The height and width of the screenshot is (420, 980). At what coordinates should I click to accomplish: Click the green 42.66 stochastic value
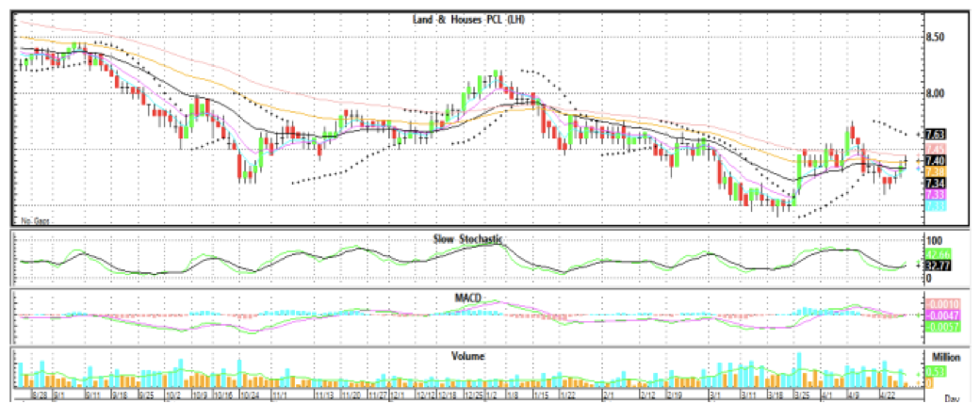pos(937,253)
